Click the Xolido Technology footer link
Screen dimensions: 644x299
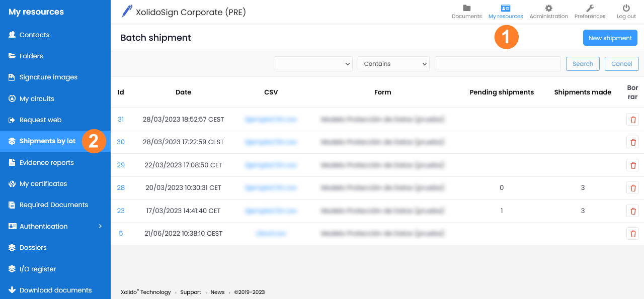click(x=146, y=292)
